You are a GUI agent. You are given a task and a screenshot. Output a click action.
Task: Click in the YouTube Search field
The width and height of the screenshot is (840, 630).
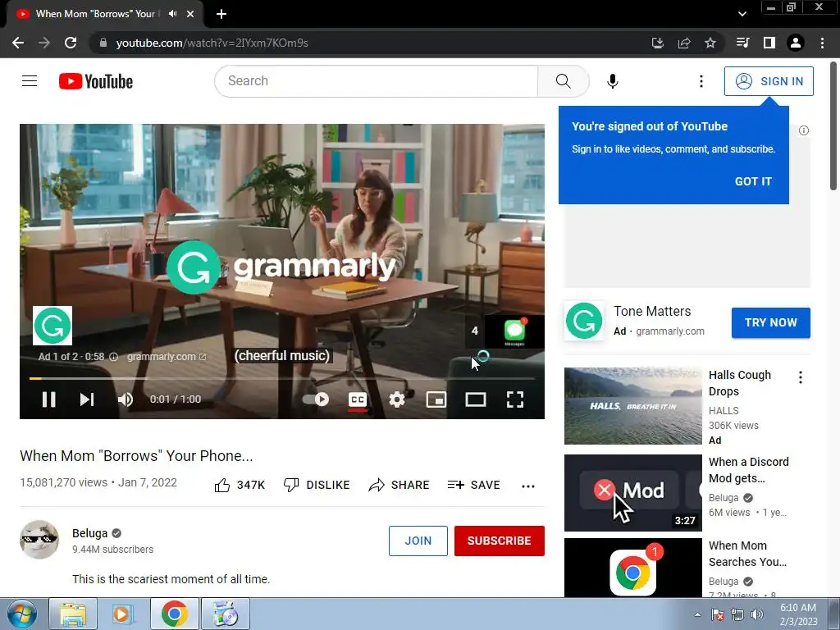(376, 81)
